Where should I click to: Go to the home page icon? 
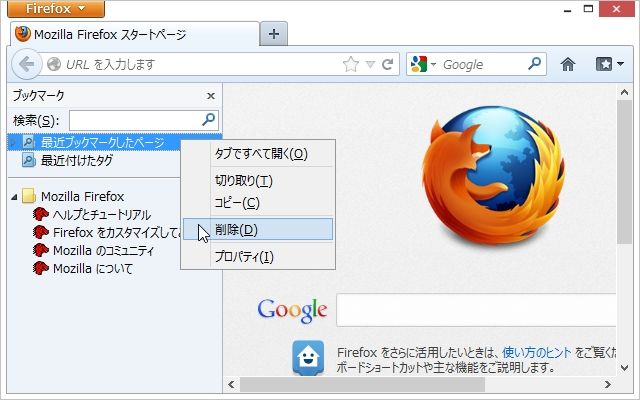[568, 64]
